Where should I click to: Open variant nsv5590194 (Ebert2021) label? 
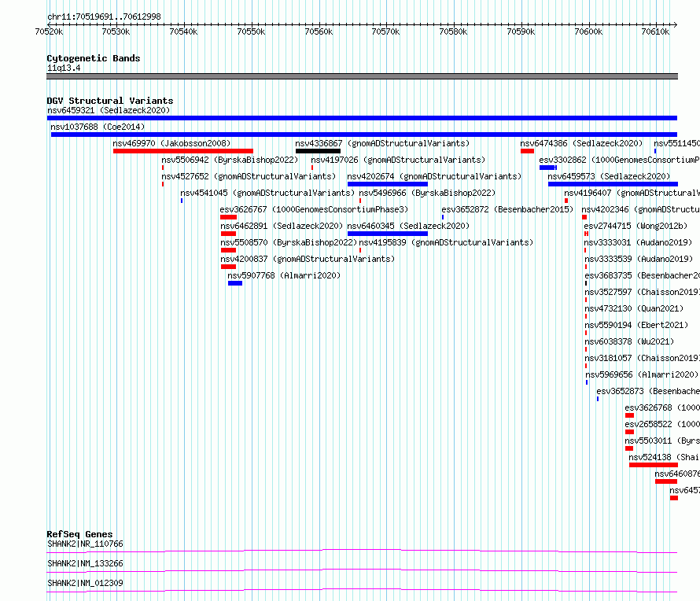point(636,325)
